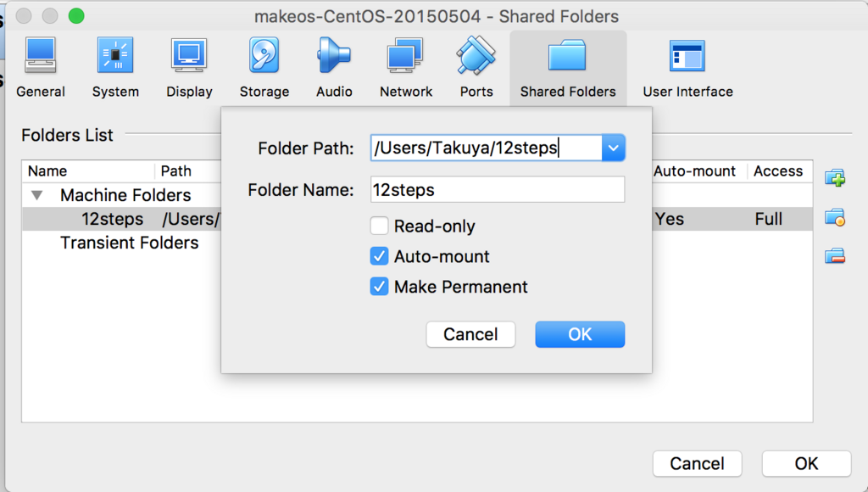The image size is (868, 492).
Task: Open the Ports settings pane
Action: point(476,68)
